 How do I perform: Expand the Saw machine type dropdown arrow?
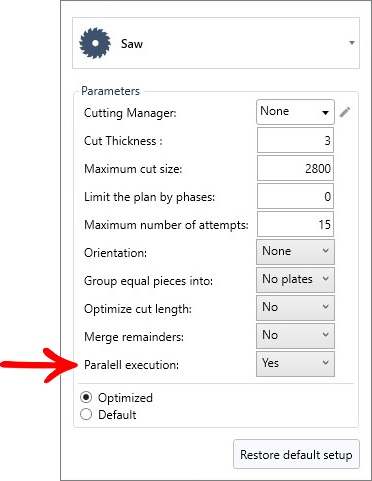352,43
